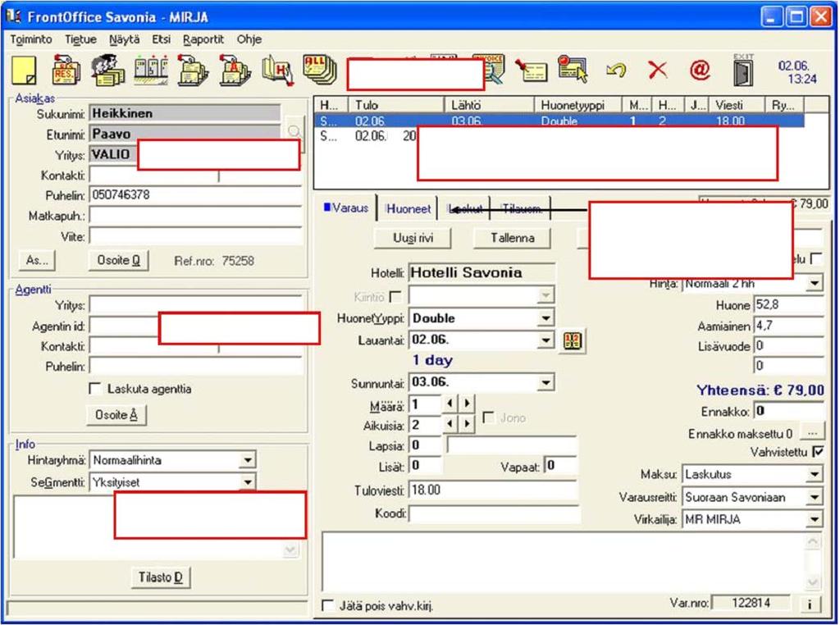
Task: Open the ALL reservations stack icon
Action: (319, 69)
